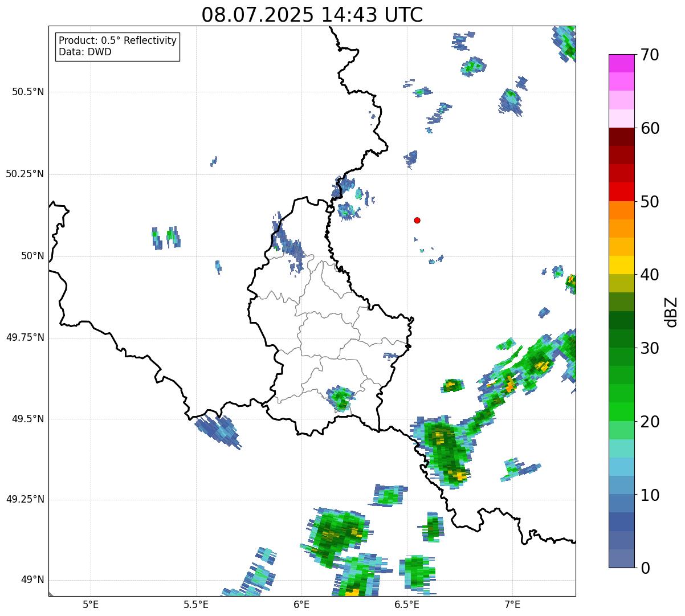
Task: Click the orange colorbar swatch just below 50
Action: (x=621, y=210)
